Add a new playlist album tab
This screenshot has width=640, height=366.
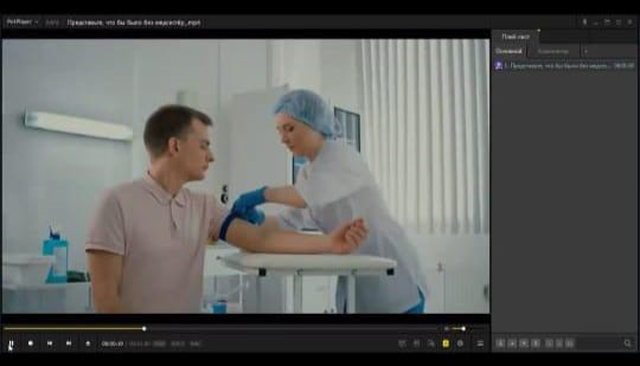point(586,51)
